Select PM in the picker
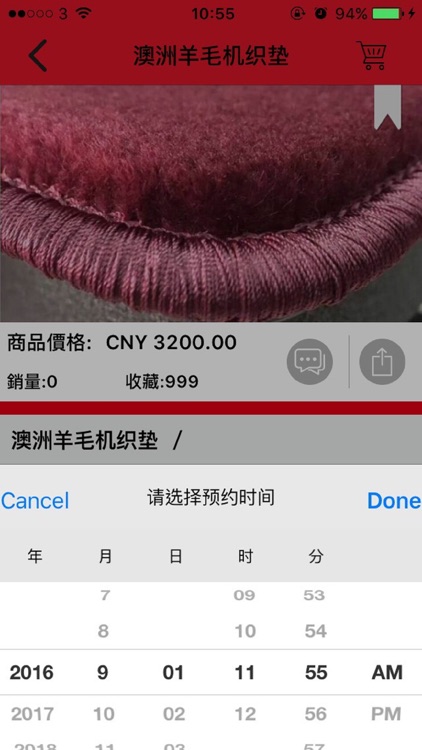The width and height of the screenshot is (422, 750). [386, 714]
